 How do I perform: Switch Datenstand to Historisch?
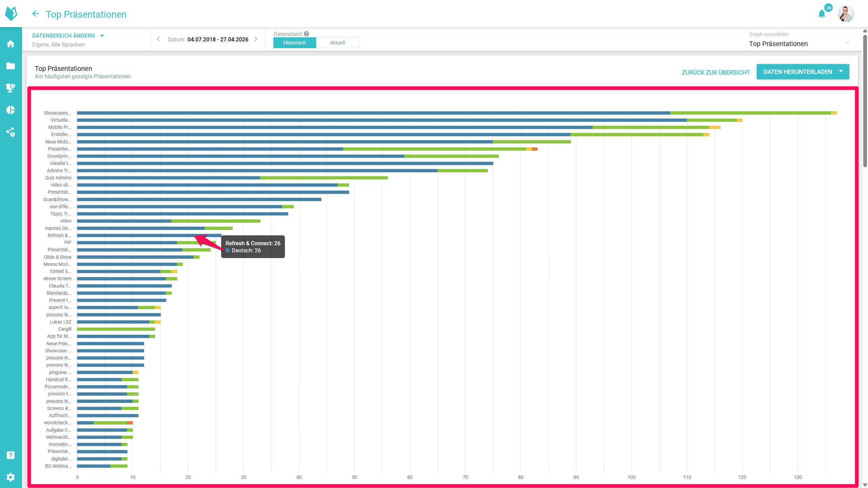(x=294, y=43)
